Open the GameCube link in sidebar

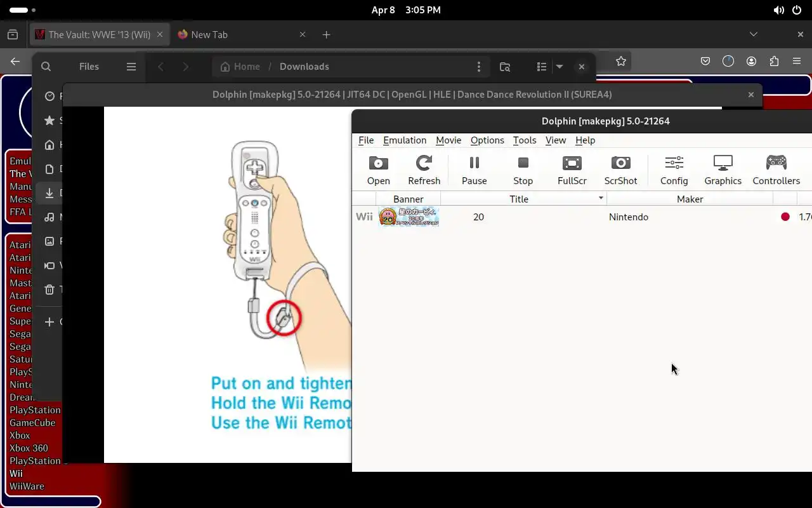[x=32, y=423]
